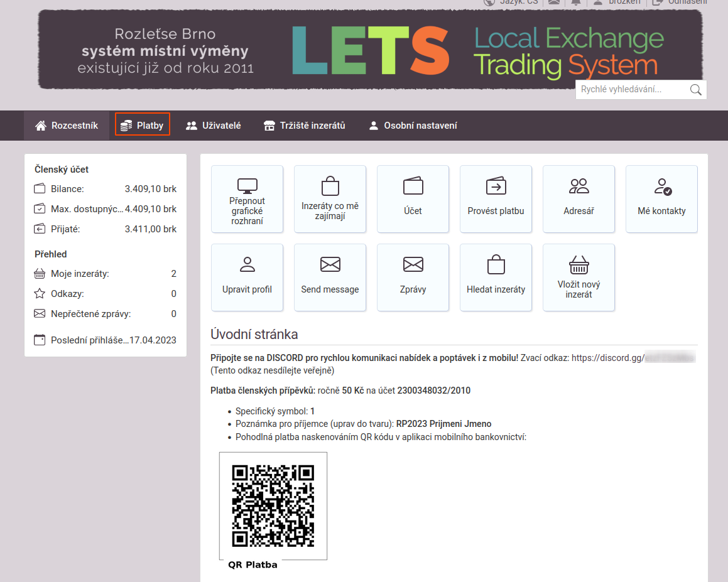
Task: Click the magnifier icon in quick search
Action: click(695, 90)
